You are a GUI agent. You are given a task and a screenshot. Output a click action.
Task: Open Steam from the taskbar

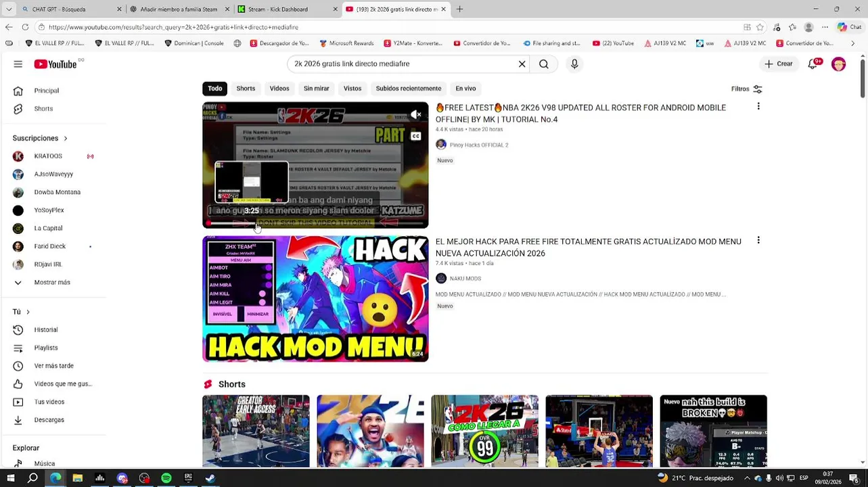[x=210, y=478]
